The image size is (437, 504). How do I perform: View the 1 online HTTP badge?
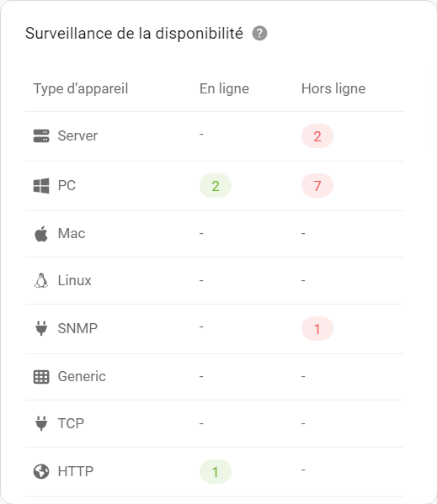[216, 471]
